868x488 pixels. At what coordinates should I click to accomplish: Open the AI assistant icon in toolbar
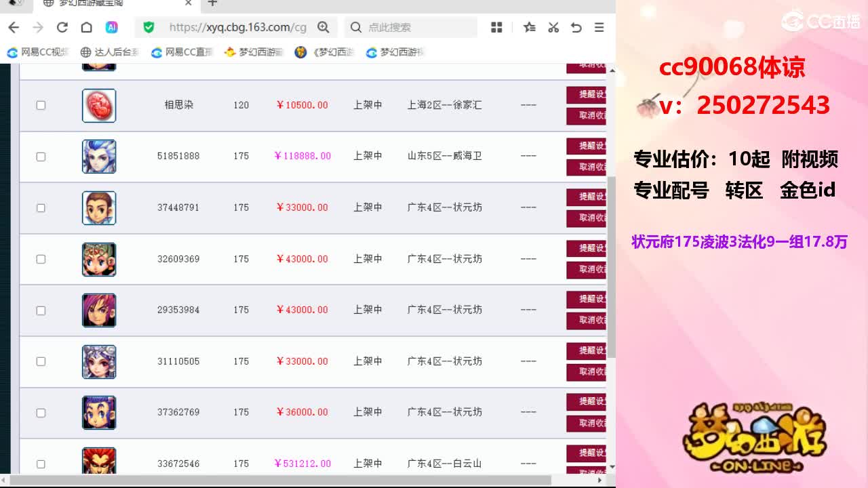112,27
